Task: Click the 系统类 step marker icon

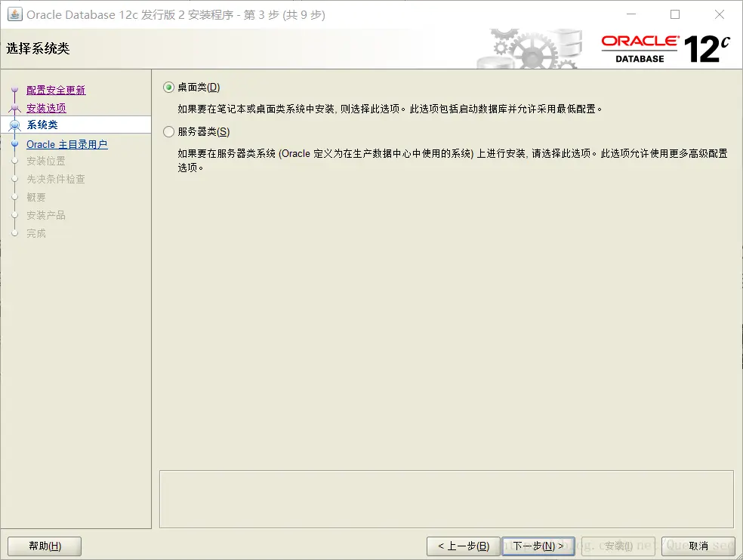Action: coord(15,125)
